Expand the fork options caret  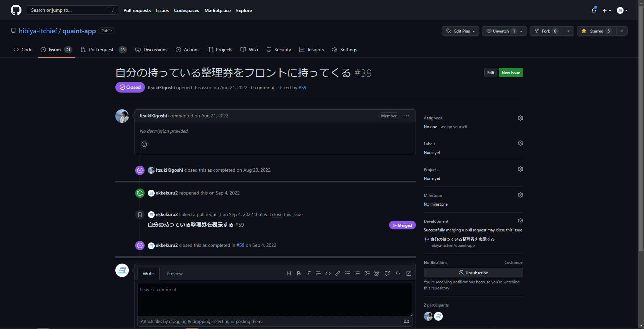(569, 31)
